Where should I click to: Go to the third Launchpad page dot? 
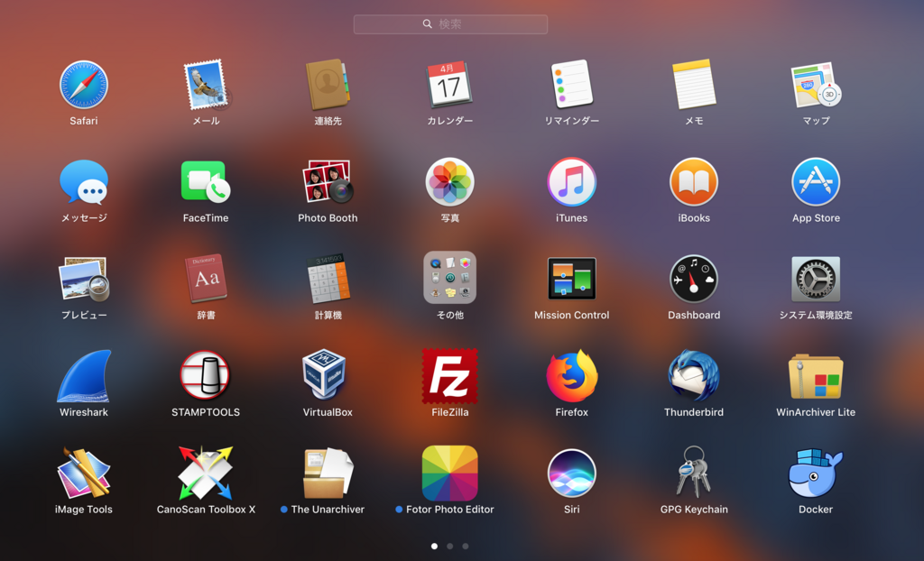(x=466, y=547)
